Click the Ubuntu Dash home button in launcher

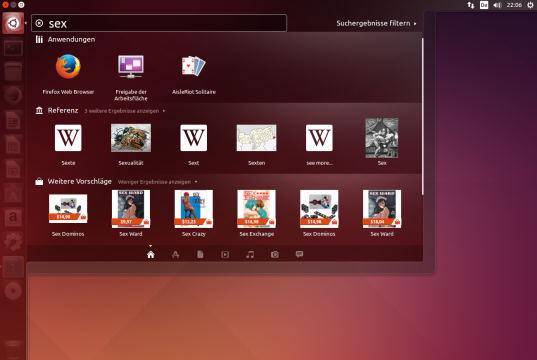[13, 23]
